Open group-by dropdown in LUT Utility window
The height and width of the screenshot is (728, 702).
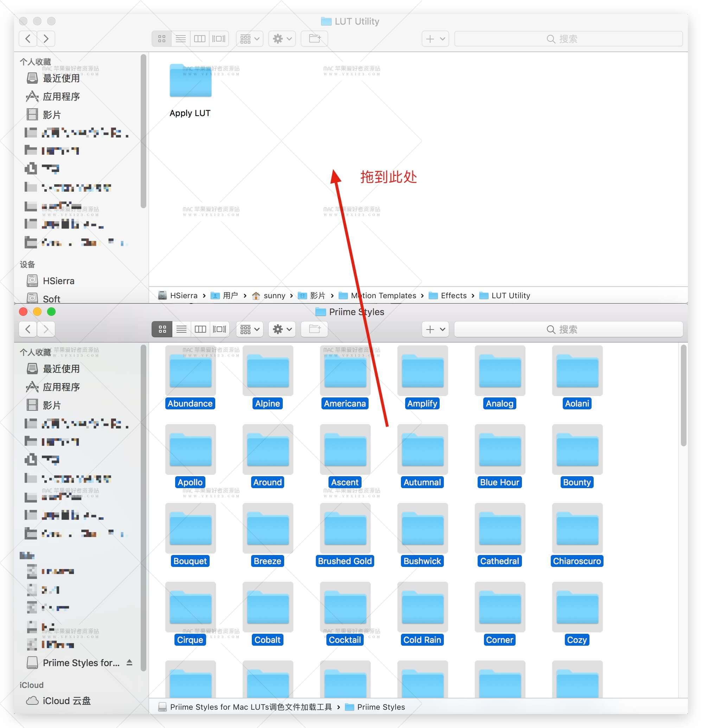[250, 39]
